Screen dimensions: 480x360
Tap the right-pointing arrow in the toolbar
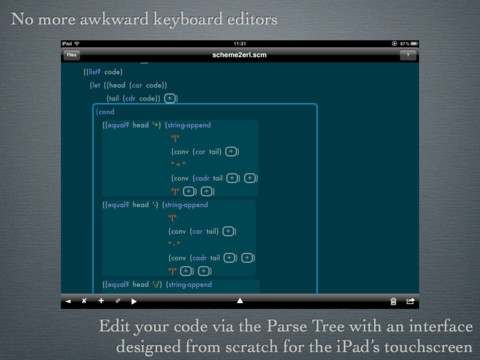tap(134, 301)
